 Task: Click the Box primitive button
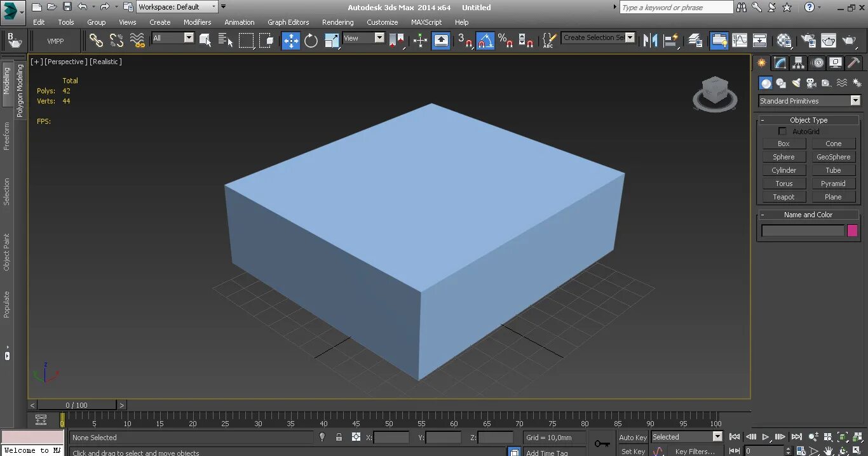tap(783, 144)
